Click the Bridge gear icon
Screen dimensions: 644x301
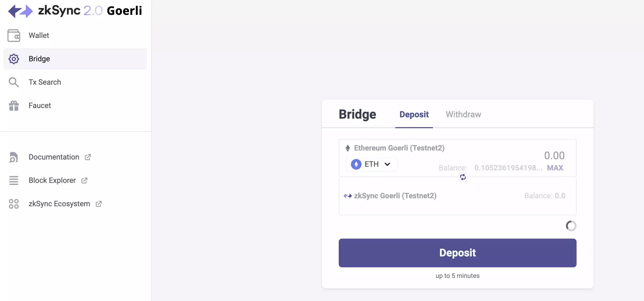point(14,59)
